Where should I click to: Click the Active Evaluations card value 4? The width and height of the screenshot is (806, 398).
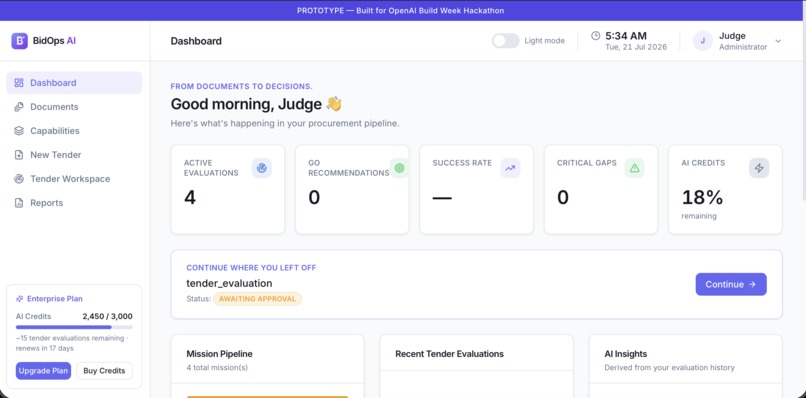point(190,197)
